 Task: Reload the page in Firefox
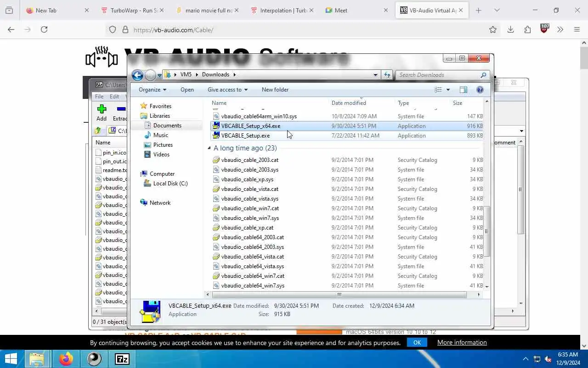[44, 29]
